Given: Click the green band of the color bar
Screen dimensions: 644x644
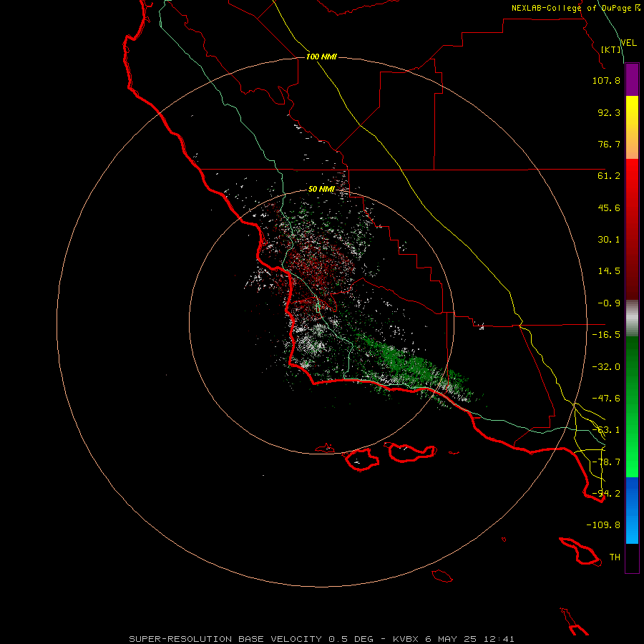Looking at the screenshot, I should pos(632,406).
